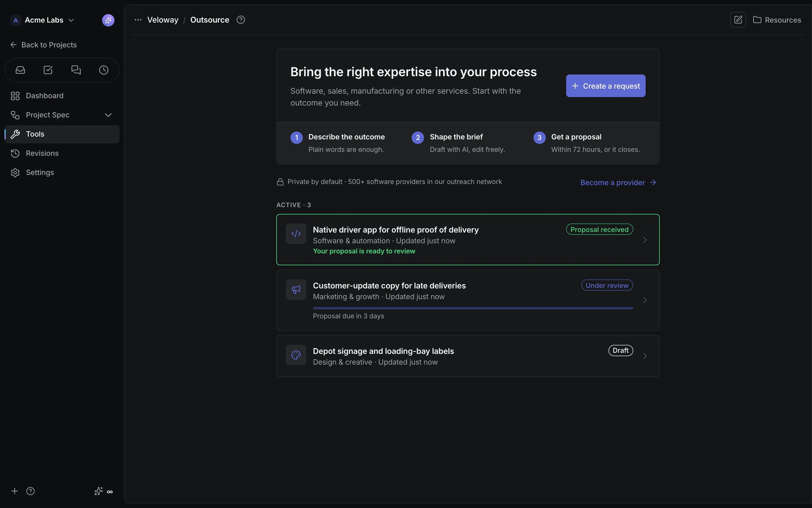
Task: Click Outsource breadcrumb label
Action: coord(210,20)
